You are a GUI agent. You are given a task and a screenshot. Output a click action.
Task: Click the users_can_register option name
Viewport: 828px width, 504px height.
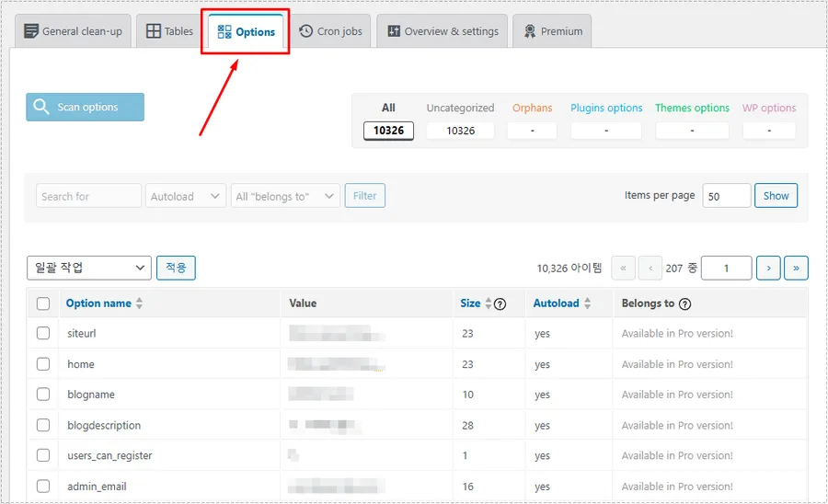(x=109, y=455)
